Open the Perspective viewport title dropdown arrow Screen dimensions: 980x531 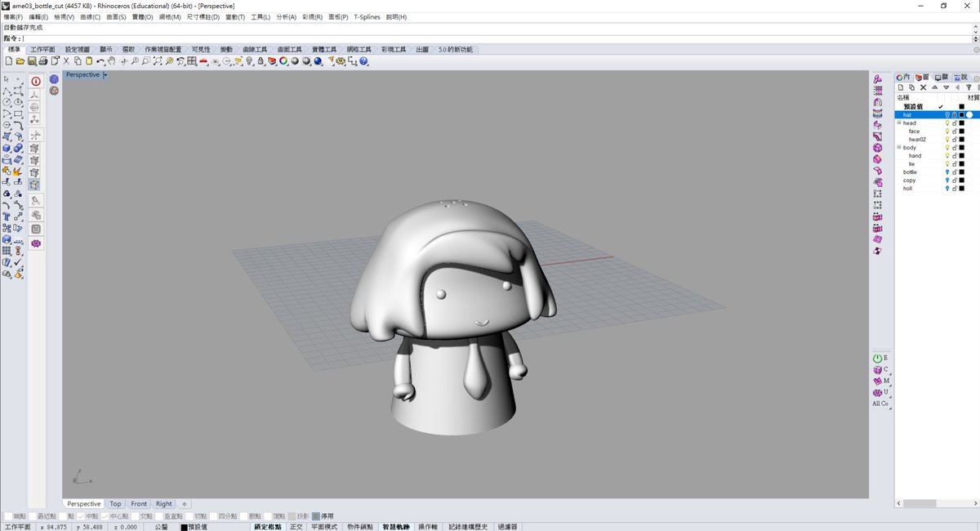click(105, 75)
